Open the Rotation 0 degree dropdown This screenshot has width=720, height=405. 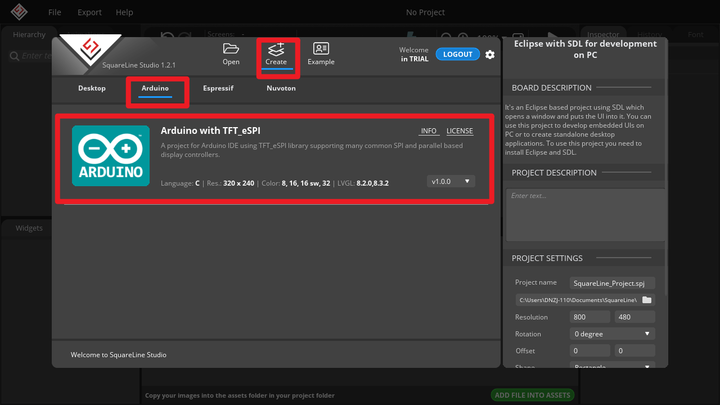coord(612,334)
